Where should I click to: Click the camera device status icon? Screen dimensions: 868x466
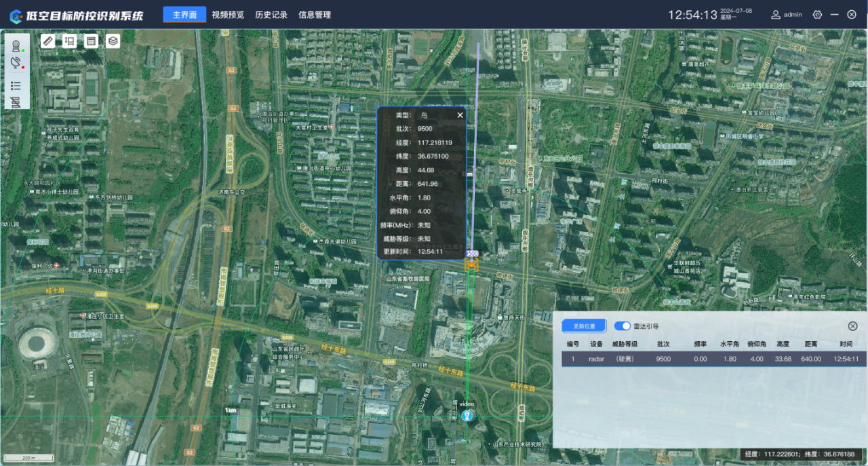16,45
